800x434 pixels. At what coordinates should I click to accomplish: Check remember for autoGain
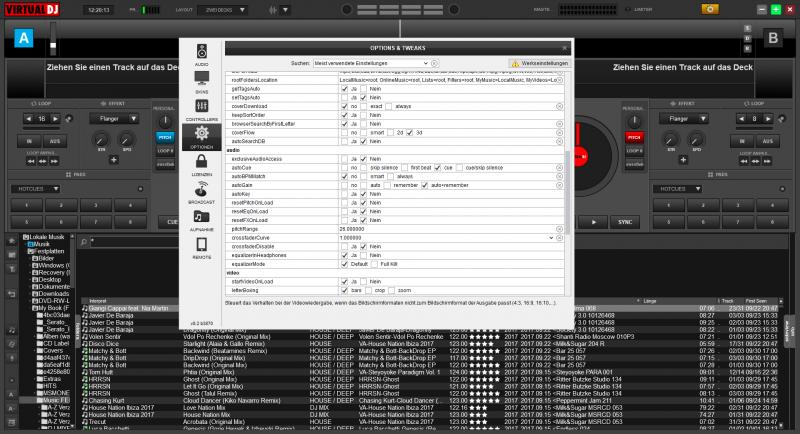[387, 185]
